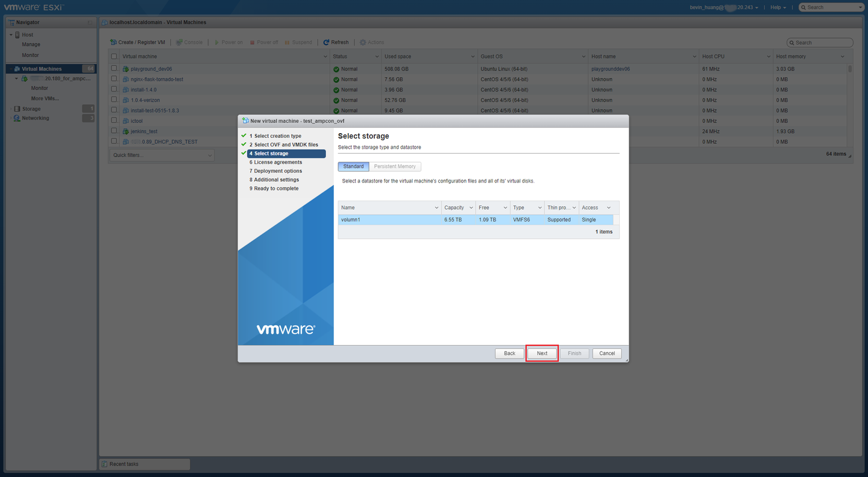Click the Storage icon in Navigator
This screenshot has height=477, width=868.
(x=17, y=109)
